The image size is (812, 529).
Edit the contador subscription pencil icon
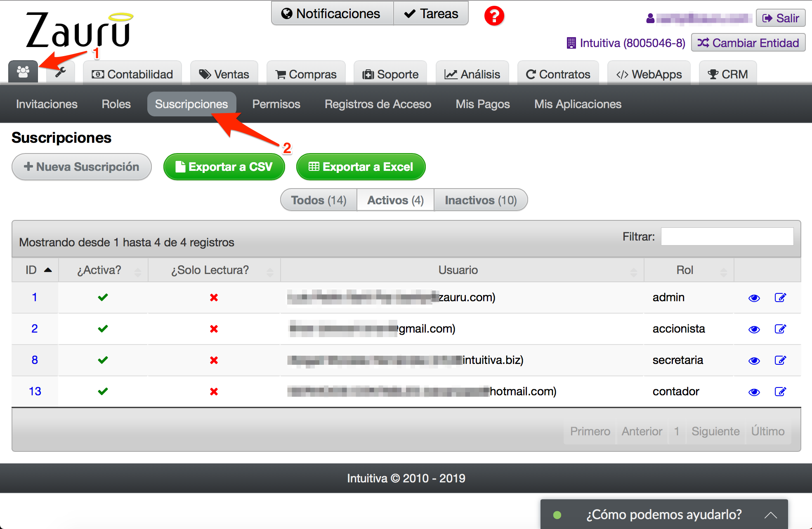(780, 392)
